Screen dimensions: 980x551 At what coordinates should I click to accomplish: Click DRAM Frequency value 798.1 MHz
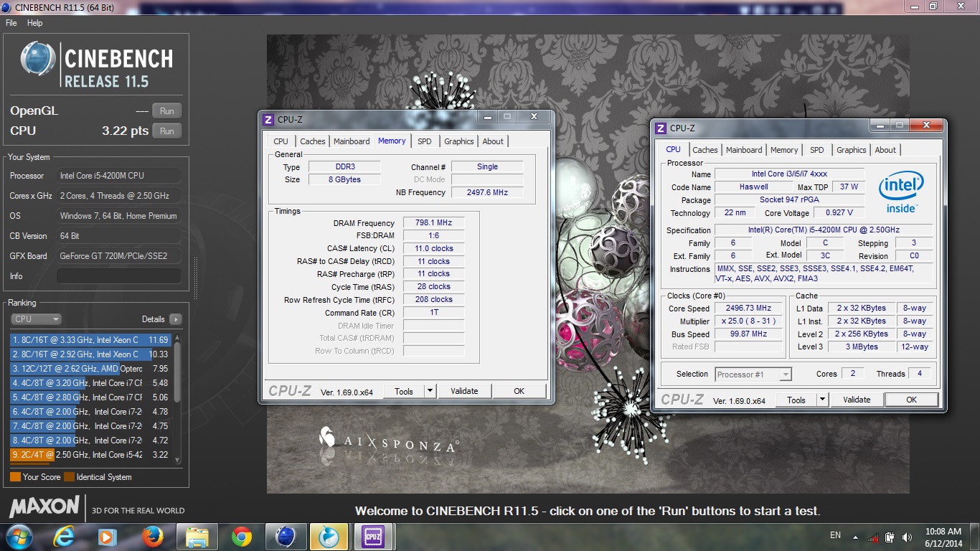[x=433, y=223]
